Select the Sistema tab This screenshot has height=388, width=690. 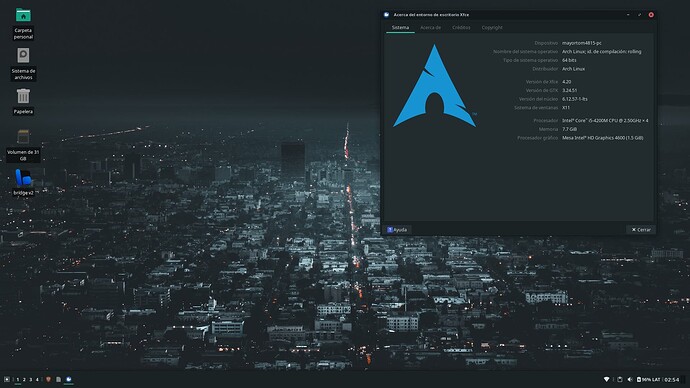pyautogui.click(x=400, y=27)
